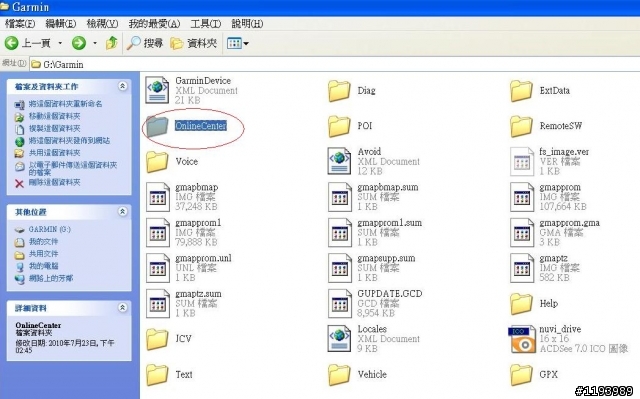
Task: Select the Locales XML document icon
Action: coord(339,339)
